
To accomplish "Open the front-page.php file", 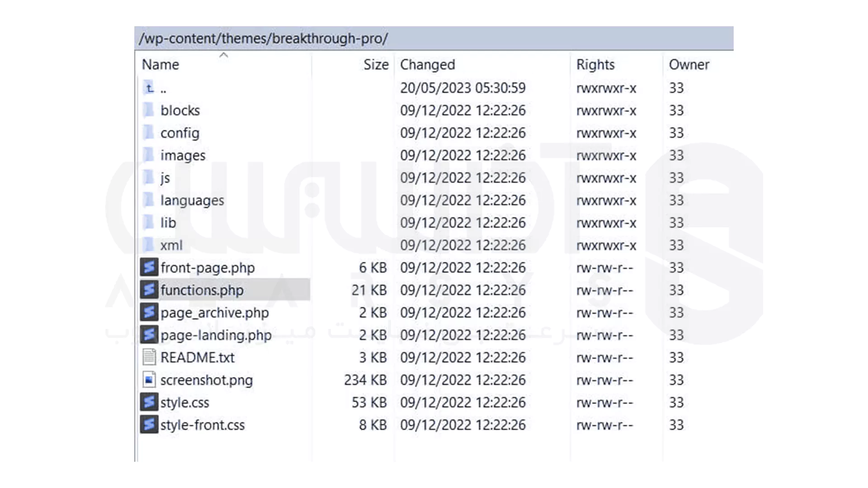I will [x=208, y=267].
